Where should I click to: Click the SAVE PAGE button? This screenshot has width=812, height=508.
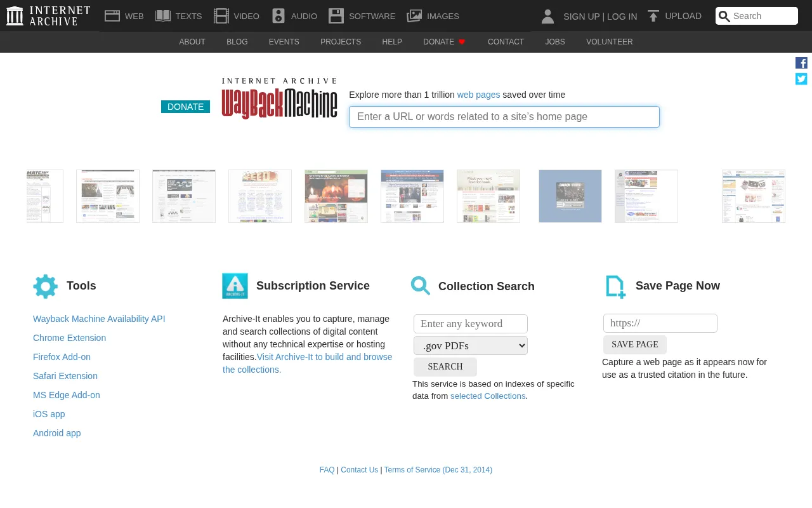pos(635,345)
